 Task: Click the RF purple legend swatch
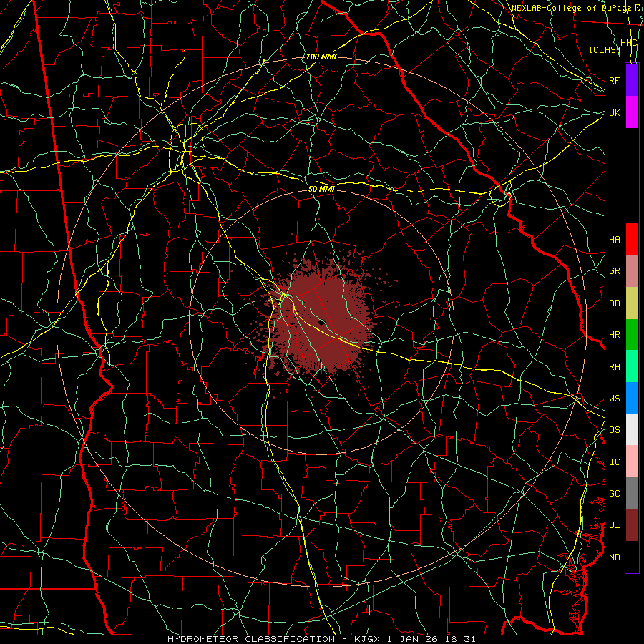(632, 80)
